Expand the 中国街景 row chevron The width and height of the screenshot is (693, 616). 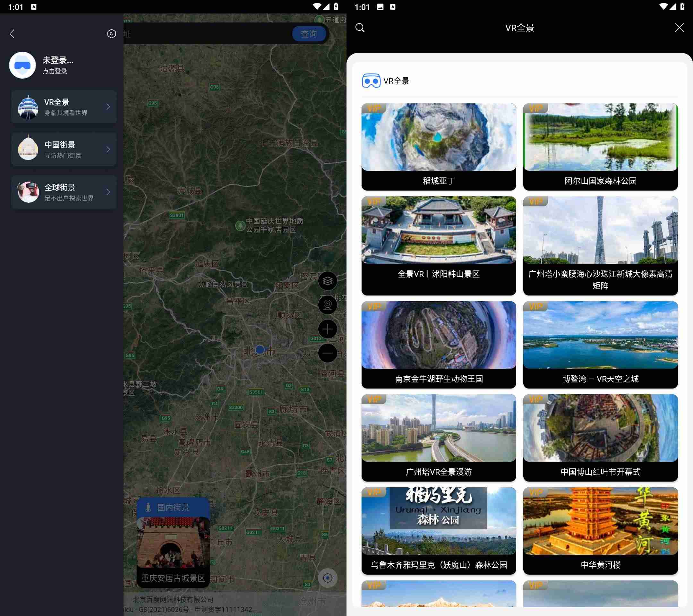[108, 149]
